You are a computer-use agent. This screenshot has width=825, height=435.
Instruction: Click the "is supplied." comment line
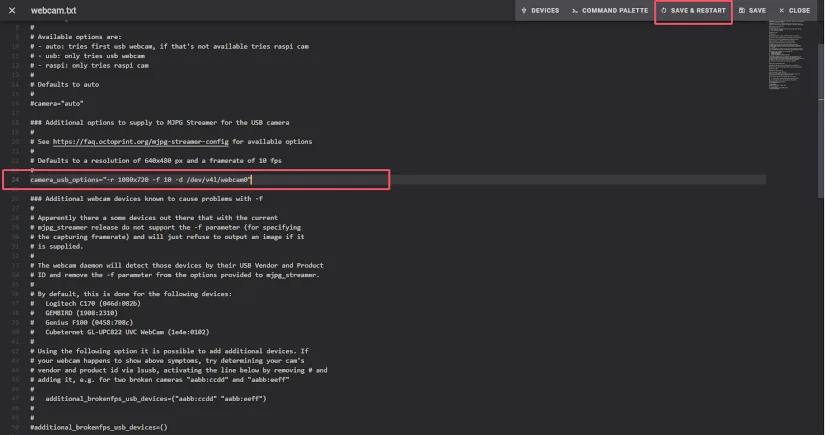point(57,246)
